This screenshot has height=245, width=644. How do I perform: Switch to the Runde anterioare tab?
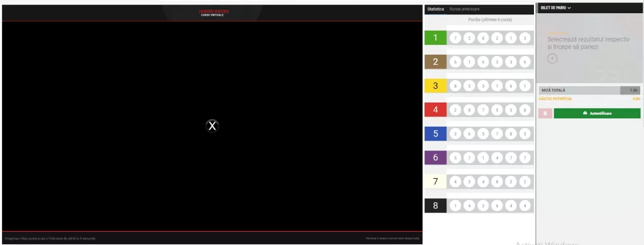[464, 9]
